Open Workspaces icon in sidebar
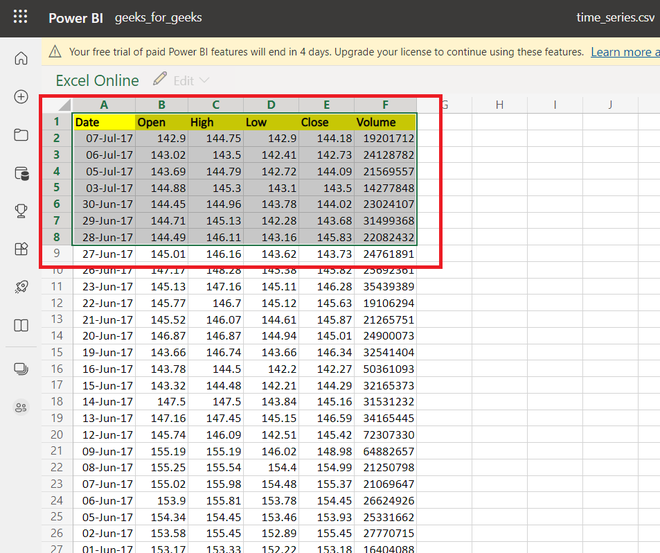 21,369
